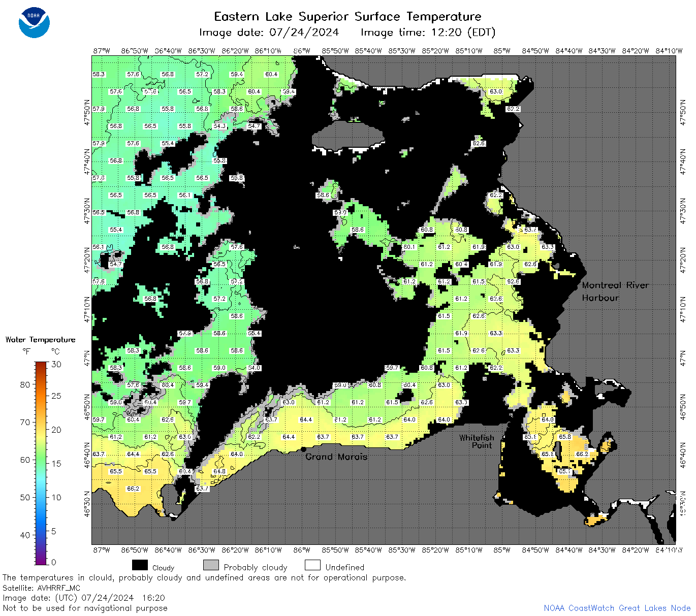Click the Grand Marais label

[336, 457]
